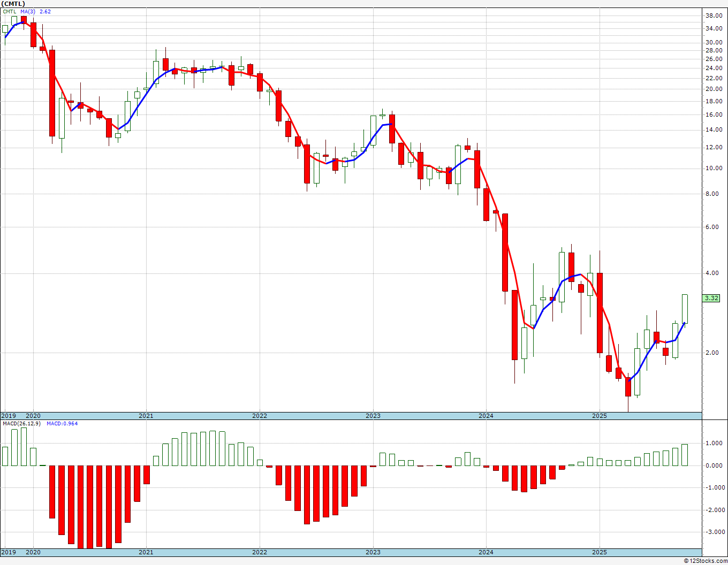This screenshot has height=565, width=728.
Task: Click the MACD(26,12,9) indicator label
Action: pyautogui.click(x=21, y=424)
